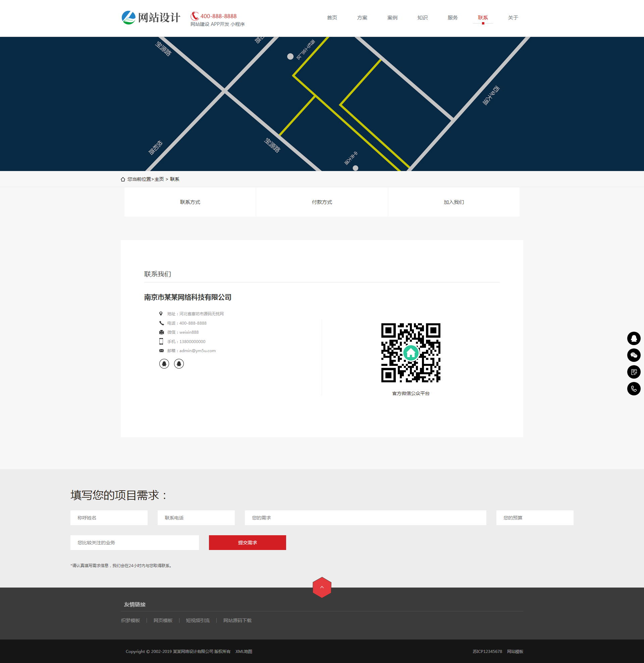This screenshot has height=663, width=644.
Task: Click first QQ icon under contact details
Action: [164, 364]
